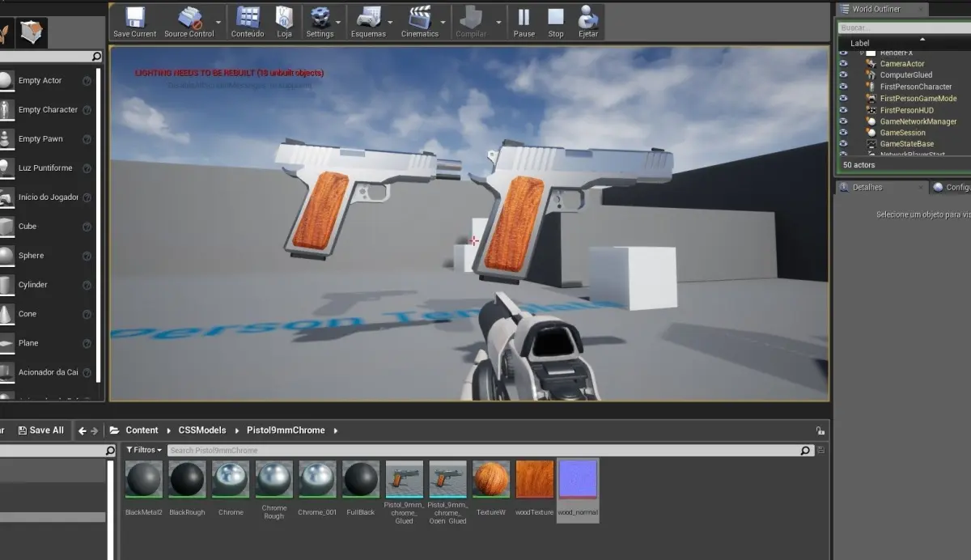Click Save All button

pos(40,431)
